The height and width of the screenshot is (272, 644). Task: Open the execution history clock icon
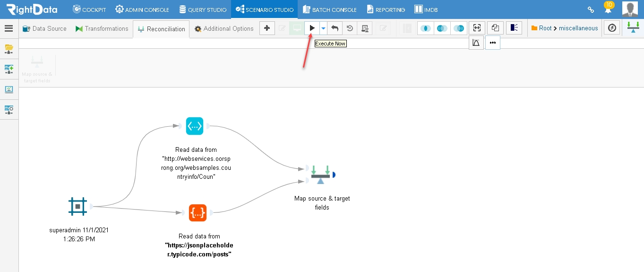(350, 28)
